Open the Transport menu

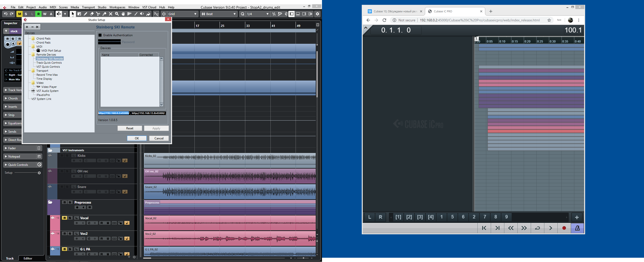click(88, 7)
